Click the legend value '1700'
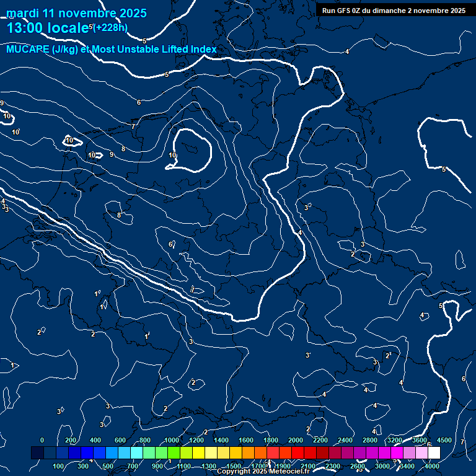This screenshot has height=476, width=476. [x=258, y=466]
